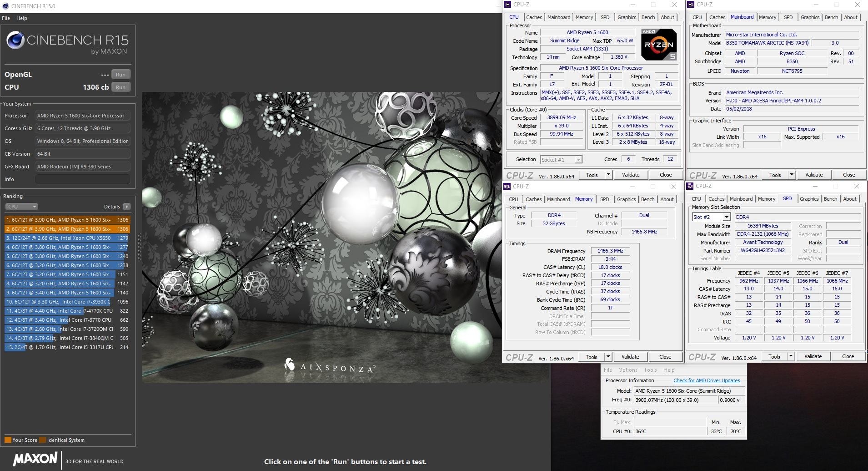868x471 pixels.
Task: Open the Cinebench Help menu
Action: coord(22,18)
